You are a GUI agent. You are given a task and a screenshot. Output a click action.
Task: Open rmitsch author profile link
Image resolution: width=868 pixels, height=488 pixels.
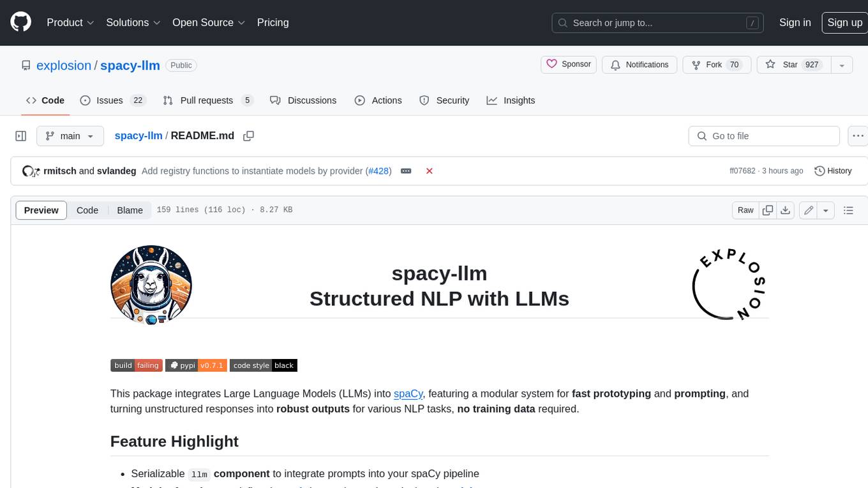tap(60, 171)
